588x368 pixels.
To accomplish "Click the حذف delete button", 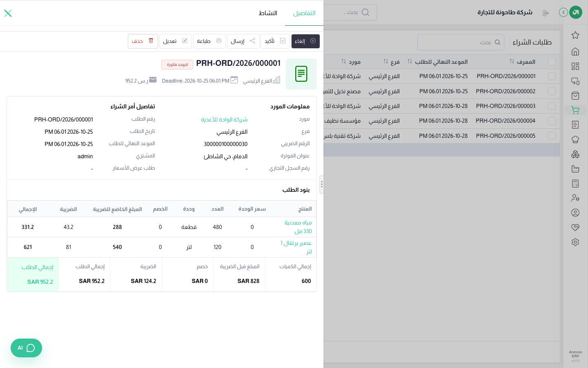I will tap(143, 41).
